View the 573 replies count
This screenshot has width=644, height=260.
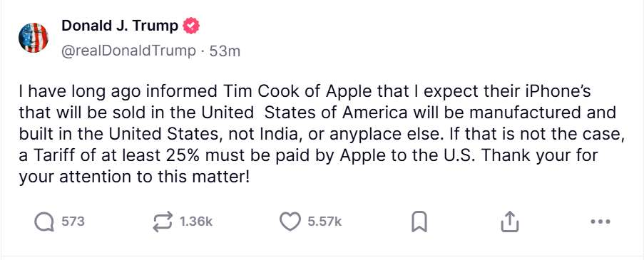[x=73, y=222]
